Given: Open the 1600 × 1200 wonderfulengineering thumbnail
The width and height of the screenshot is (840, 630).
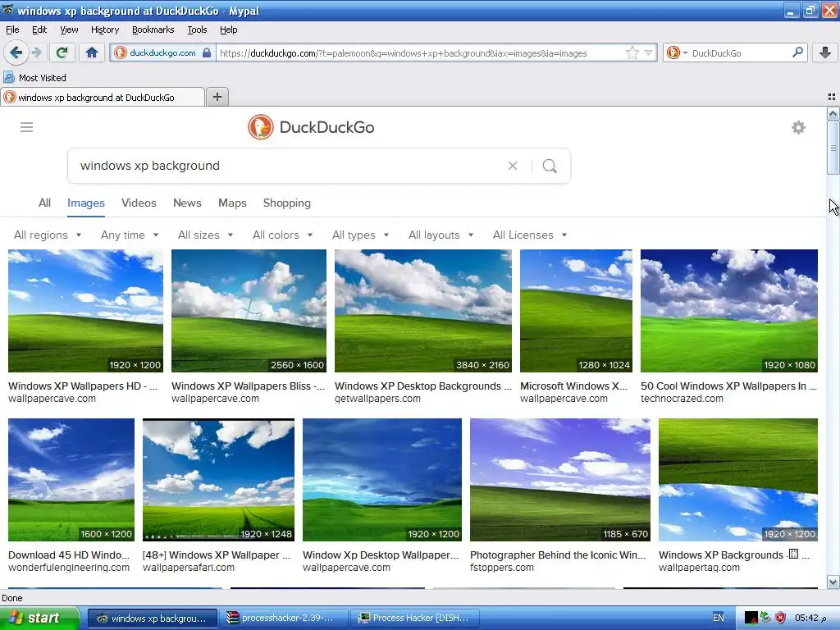Looking at the screenshot, I should (71, 480).
